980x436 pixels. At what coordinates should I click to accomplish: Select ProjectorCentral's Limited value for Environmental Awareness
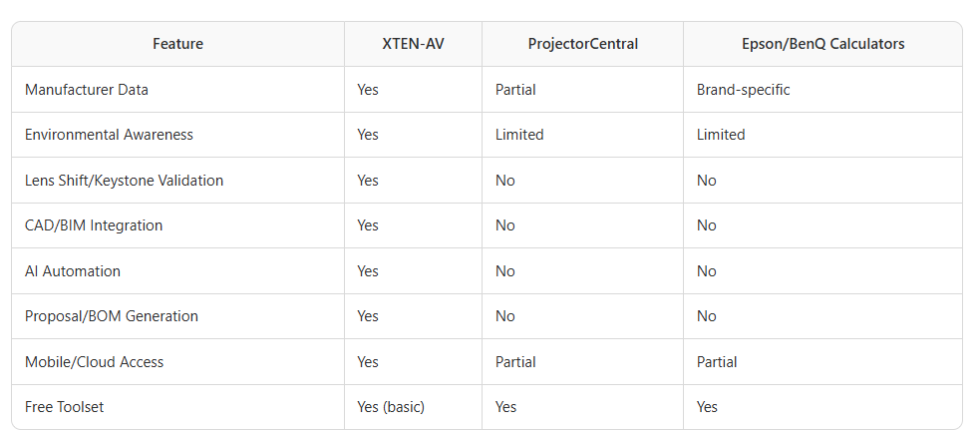tap(519, 135)
